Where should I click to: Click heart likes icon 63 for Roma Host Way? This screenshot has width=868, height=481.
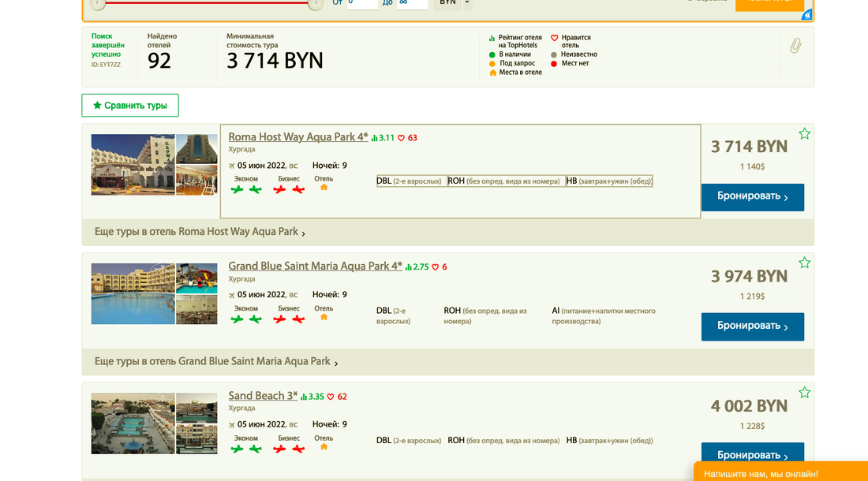pos(402,138)
